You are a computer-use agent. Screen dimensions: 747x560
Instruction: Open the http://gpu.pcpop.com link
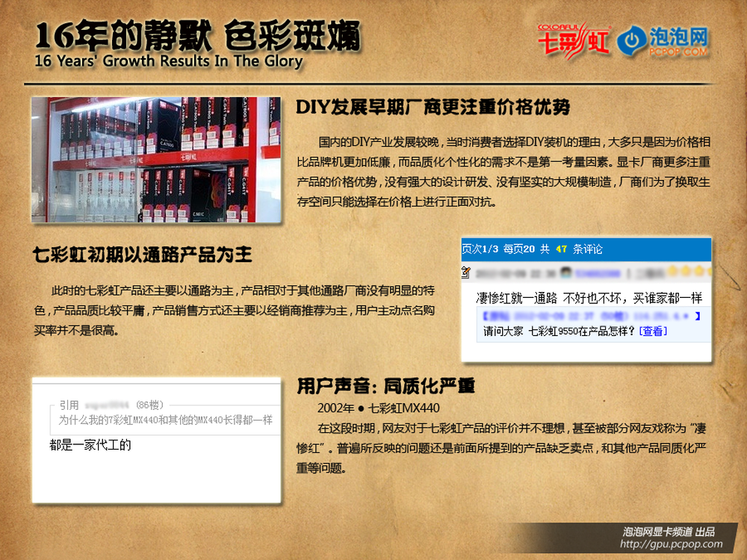coord(672,544)
